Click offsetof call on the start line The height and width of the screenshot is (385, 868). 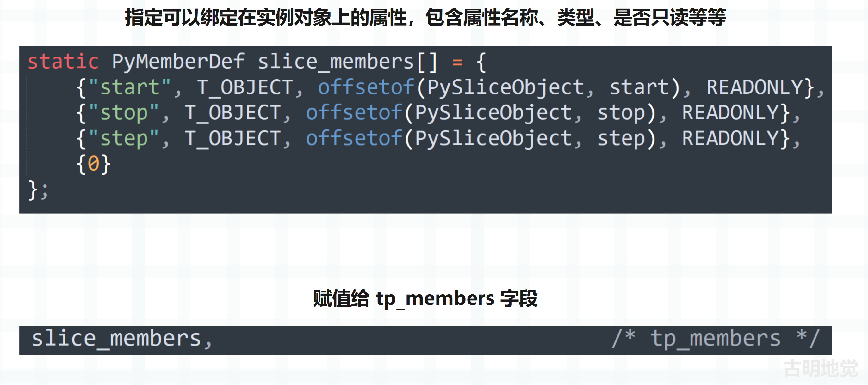pos(366,87)
